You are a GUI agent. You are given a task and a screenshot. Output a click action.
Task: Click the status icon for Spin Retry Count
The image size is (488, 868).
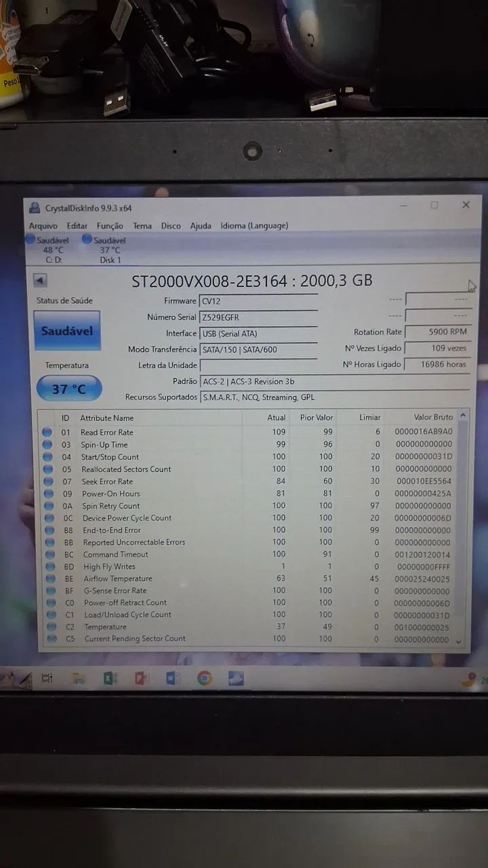pyautogui.click(x=48, y=505)
